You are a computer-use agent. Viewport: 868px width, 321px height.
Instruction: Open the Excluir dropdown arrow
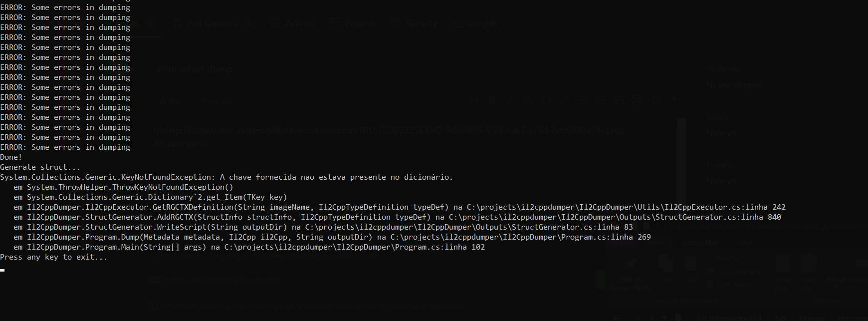pos(836,288)
